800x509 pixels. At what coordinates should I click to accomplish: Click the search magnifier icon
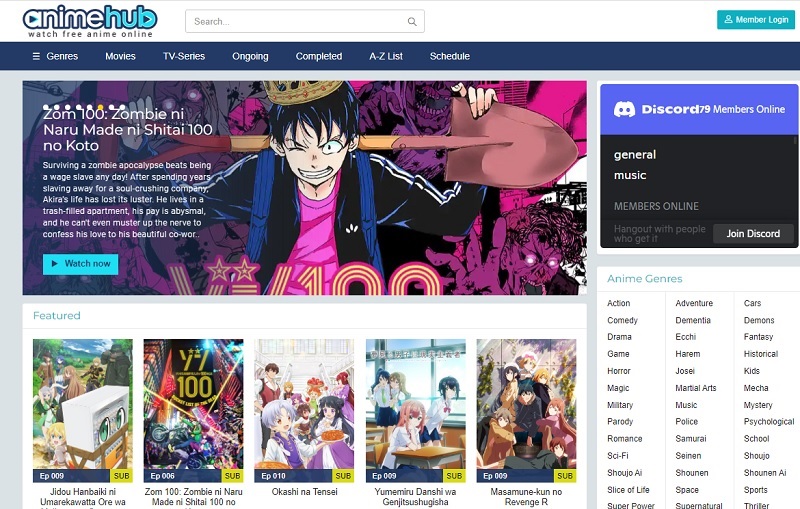click(412, 21)
